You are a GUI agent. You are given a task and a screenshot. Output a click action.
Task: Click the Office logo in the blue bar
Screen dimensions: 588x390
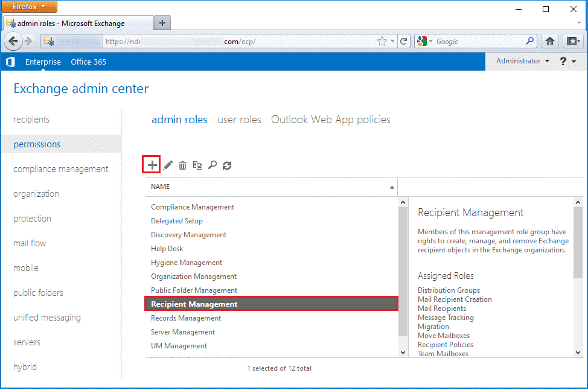coord(10,62)
